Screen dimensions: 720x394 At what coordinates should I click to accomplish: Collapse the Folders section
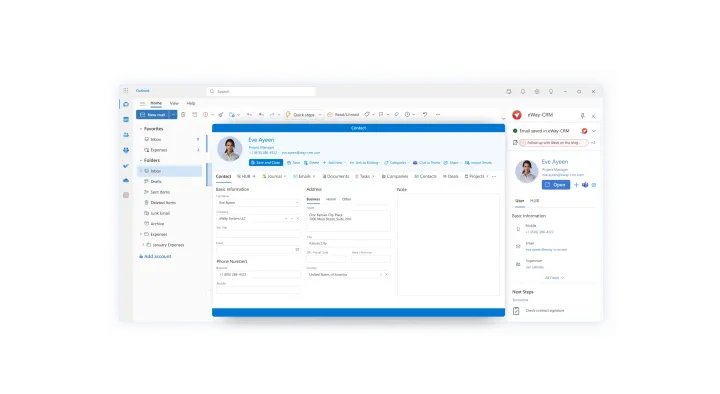point(141,160)
